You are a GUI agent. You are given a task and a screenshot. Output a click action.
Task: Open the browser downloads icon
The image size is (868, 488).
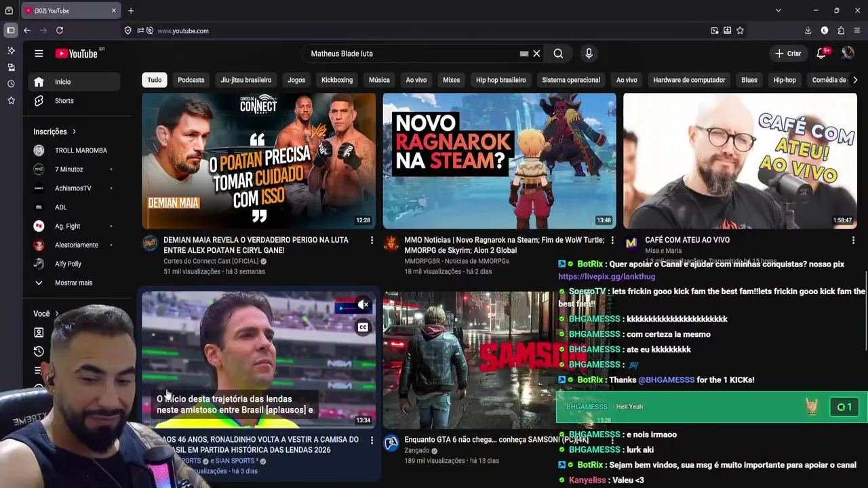[x=808, y=30]
